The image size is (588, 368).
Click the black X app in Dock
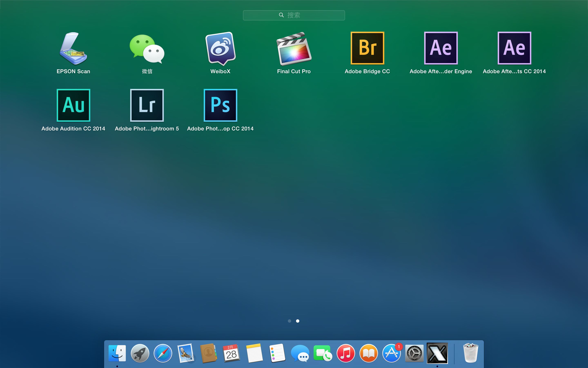tap(437, 353)
